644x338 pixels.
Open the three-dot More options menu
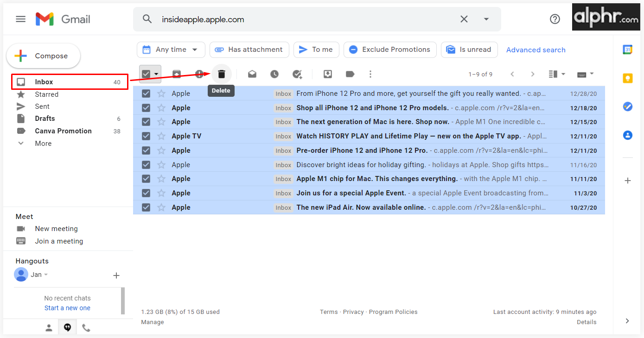(370, 74)
